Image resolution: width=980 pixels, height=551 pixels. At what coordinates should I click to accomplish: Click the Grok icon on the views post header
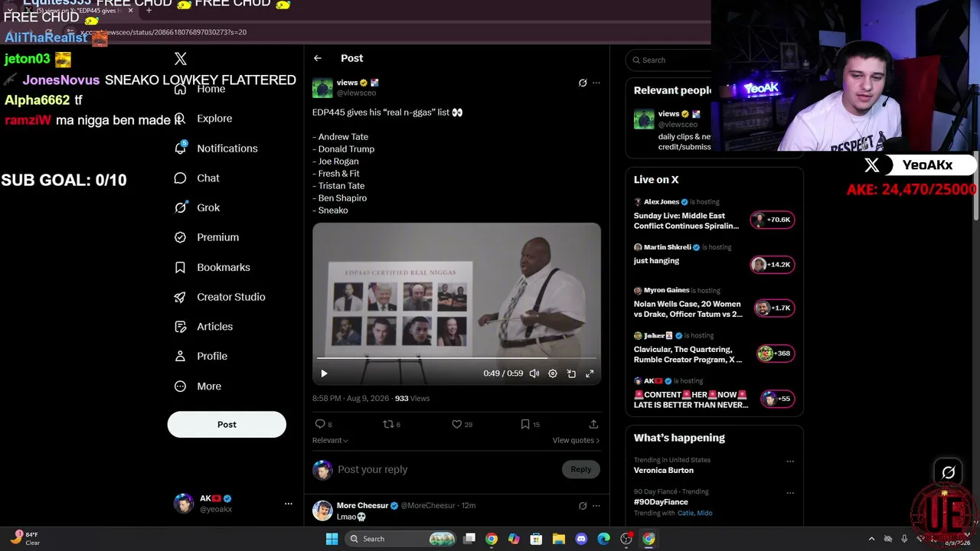[583, 83]
